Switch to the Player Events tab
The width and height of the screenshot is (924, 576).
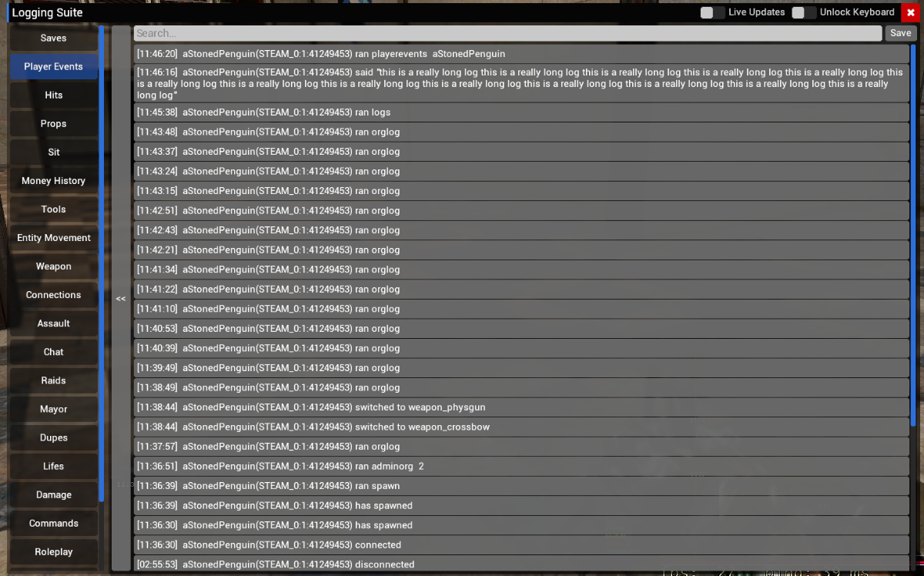53,66
